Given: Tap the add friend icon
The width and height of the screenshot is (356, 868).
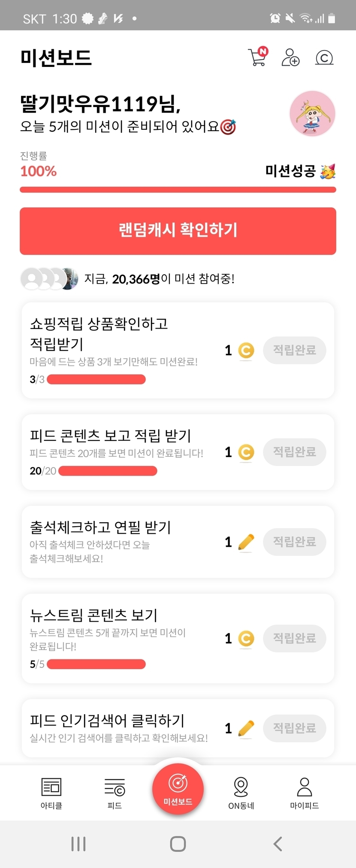Looking at the screenshot, I should tap(290, 57).
